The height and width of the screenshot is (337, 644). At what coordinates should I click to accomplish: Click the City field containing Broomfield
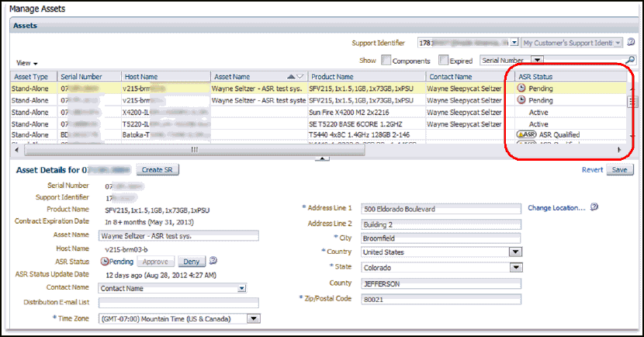pos(441,238)
